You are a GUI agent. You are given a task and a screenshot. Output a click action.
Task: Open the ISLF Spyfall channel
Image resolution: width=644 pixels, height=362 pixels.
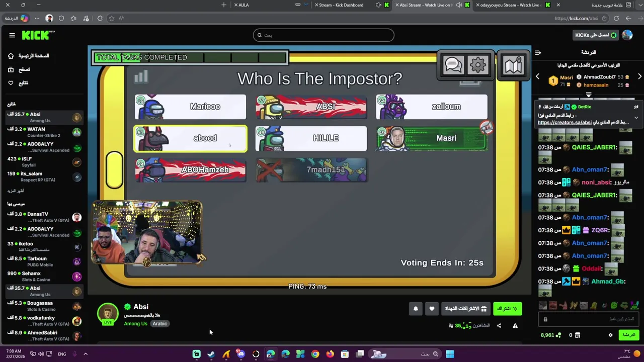tap(44, 161)
